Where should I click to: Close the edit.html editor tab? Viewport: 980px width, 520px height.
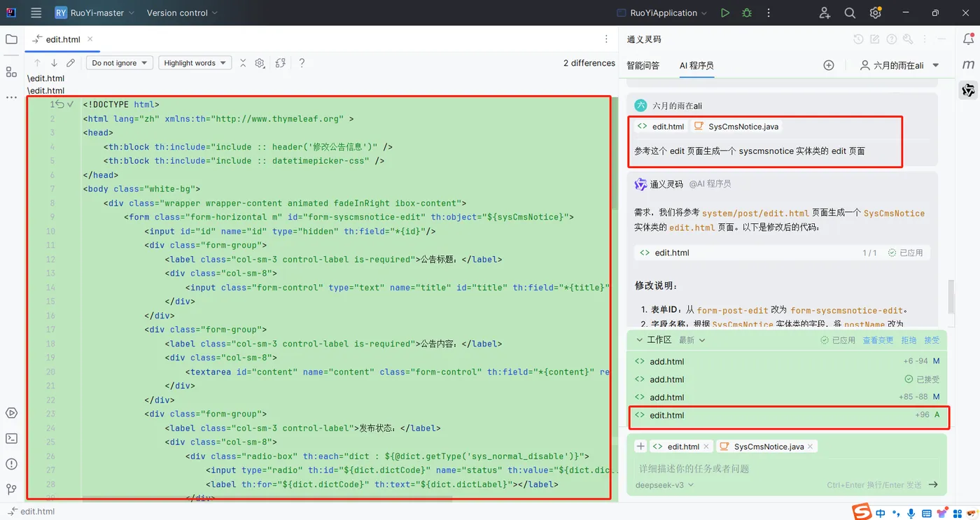coord(90,39)
